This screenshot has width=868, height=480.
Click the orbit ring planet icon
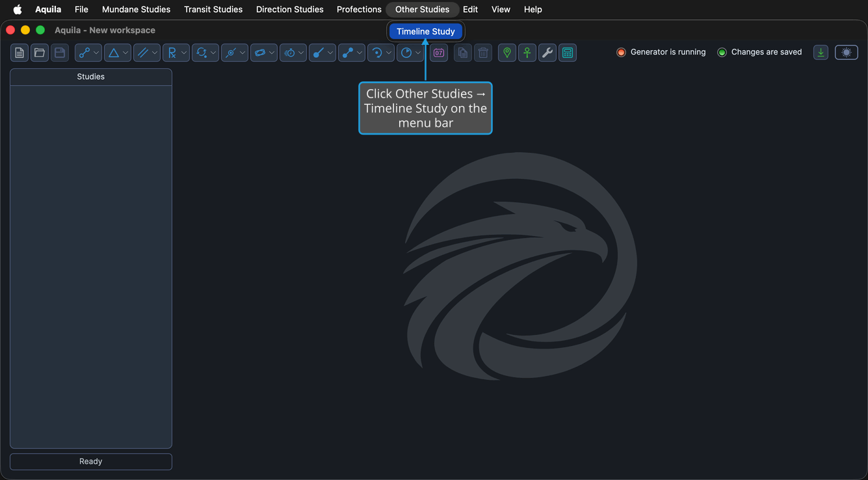[260, 53]
